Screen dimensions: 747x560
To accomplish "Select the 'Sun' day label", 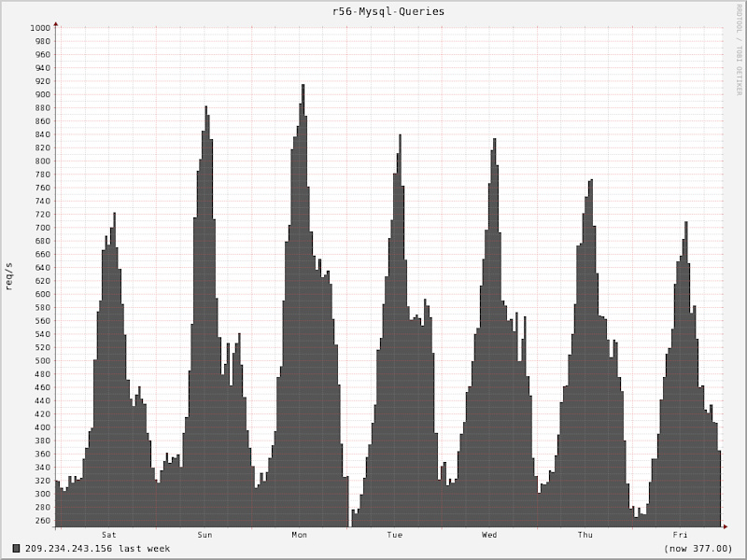I will (x=204, y=535).
